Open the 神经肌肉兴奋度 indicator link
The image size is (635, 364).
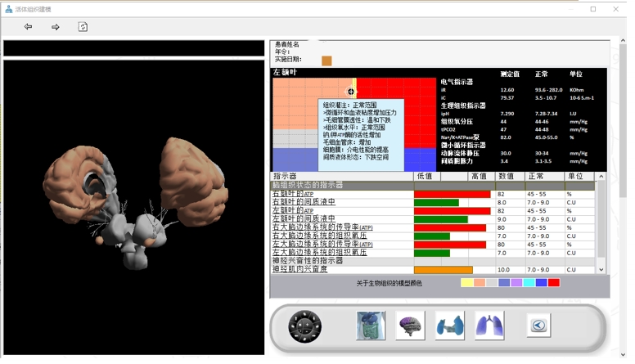[299, 269]
